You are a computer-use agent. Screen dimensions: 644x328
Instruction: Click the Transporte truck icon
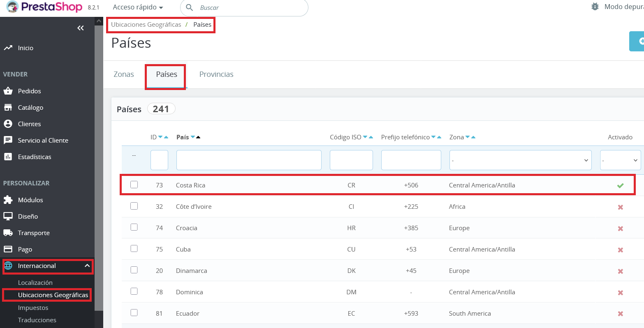(8, 233)
